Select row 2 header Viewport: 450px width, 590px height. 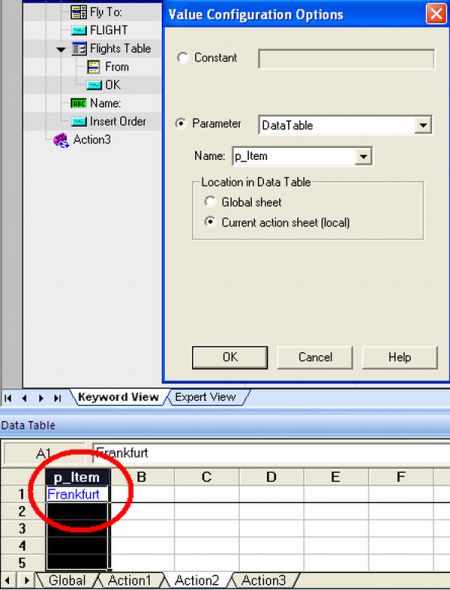click(23, 511)
